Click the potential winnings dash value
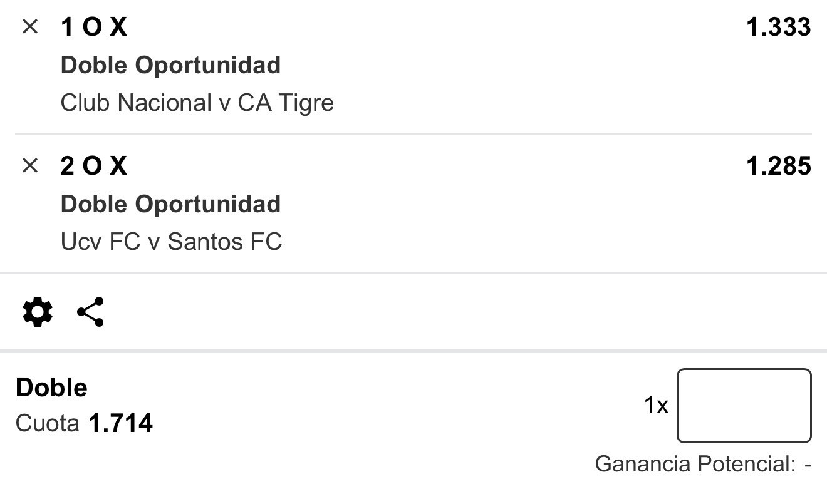 (x=808, y=465)
